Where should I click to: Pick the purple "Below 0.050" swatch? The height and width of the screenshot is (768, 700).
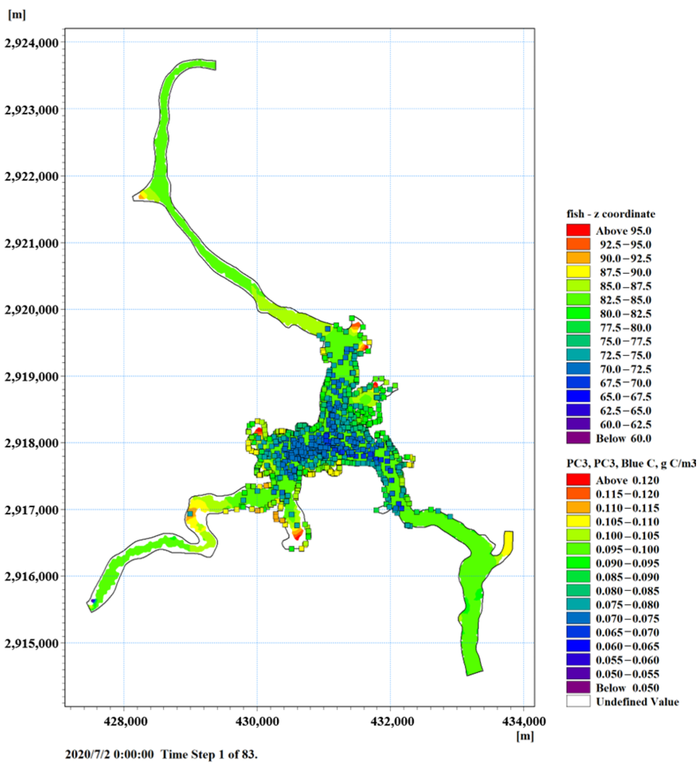578,688
